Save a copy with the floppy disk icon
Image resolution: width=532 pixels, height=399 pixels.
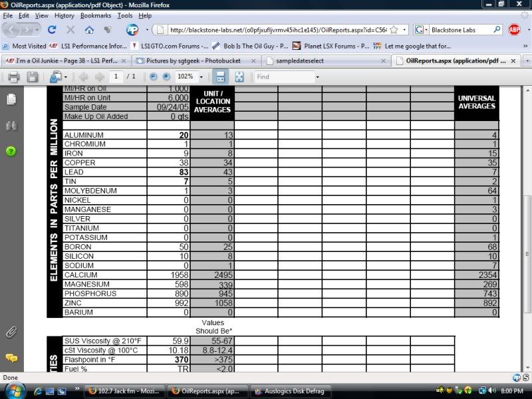pos(33,77)
